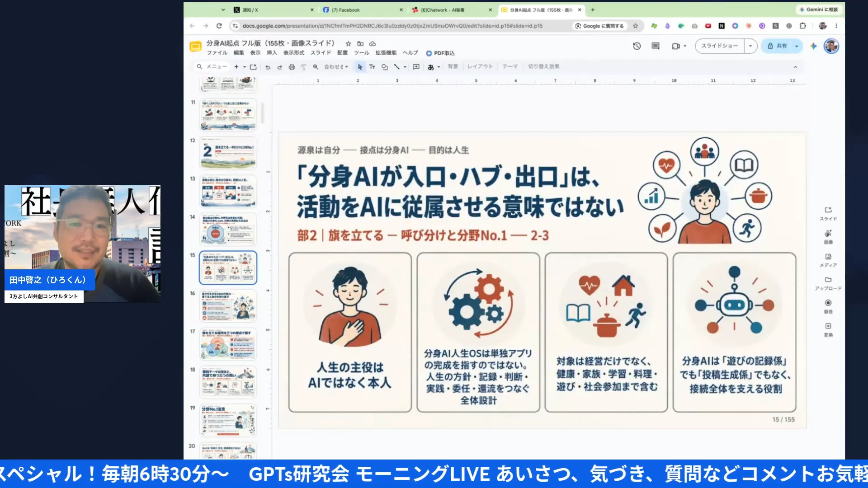
Task: Select slide 19 thumbnail in filmstrip
Action: [x=228, y=420]
